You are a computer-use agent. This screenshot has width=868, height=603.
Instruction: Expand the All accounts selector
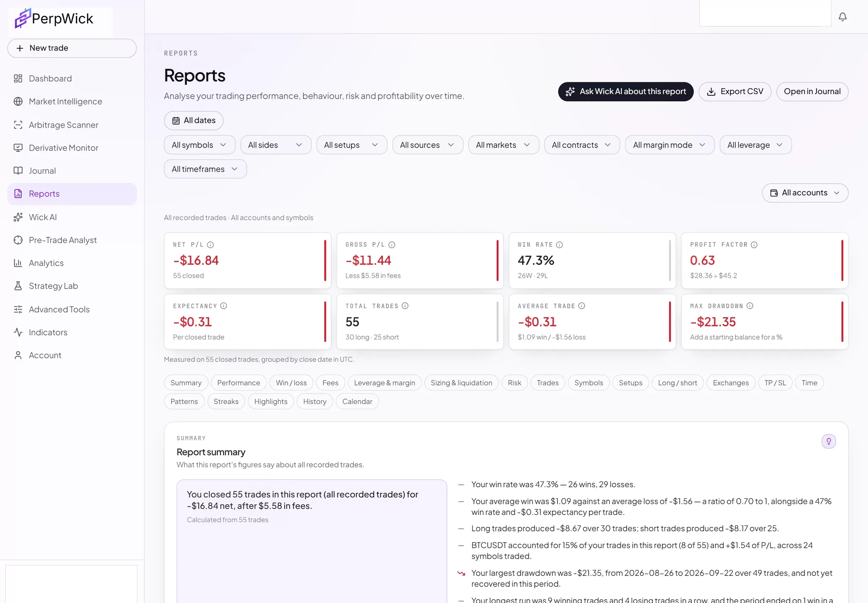(x=805, y=193)
